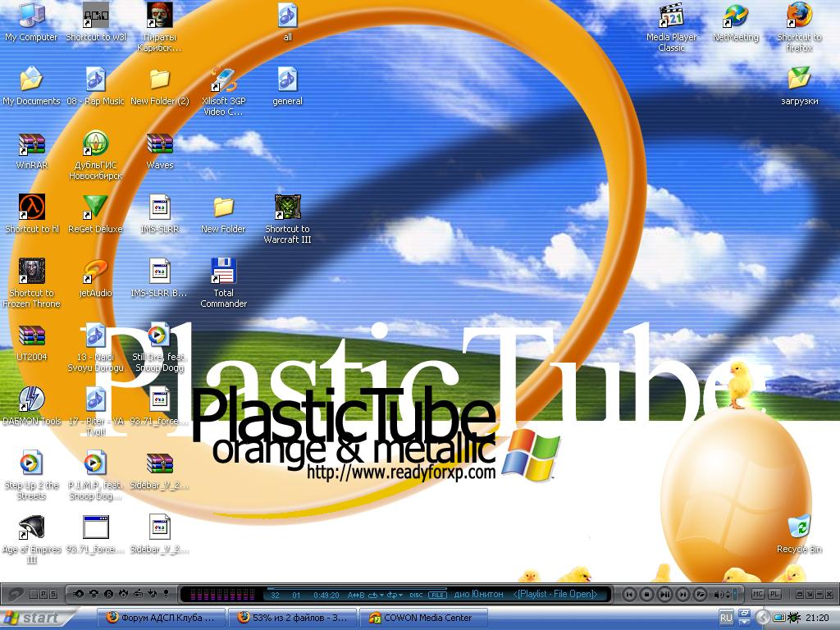Select the '13 - Naidi Svoyu Dorogu' audio file
This screenshot has width=840, height=630.
pyautogui.click(x=95, y=348)
